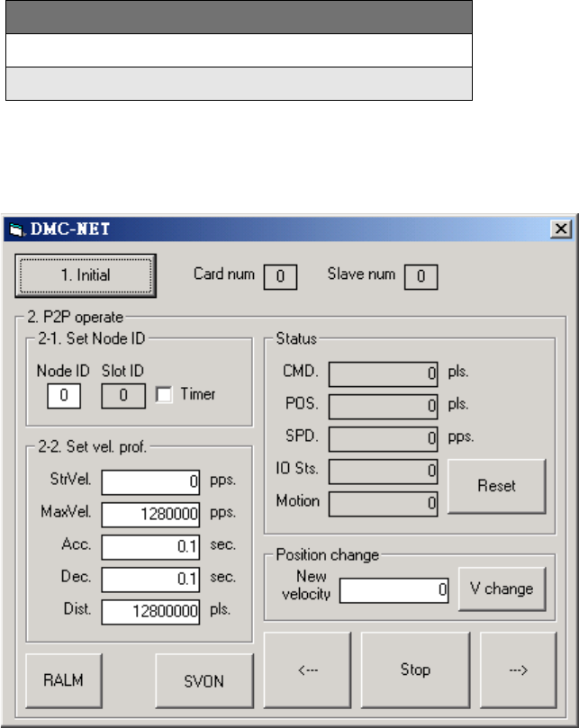Screen dimensions: 579x728
Task: Click the Position change group label
Action: point(328,555)
